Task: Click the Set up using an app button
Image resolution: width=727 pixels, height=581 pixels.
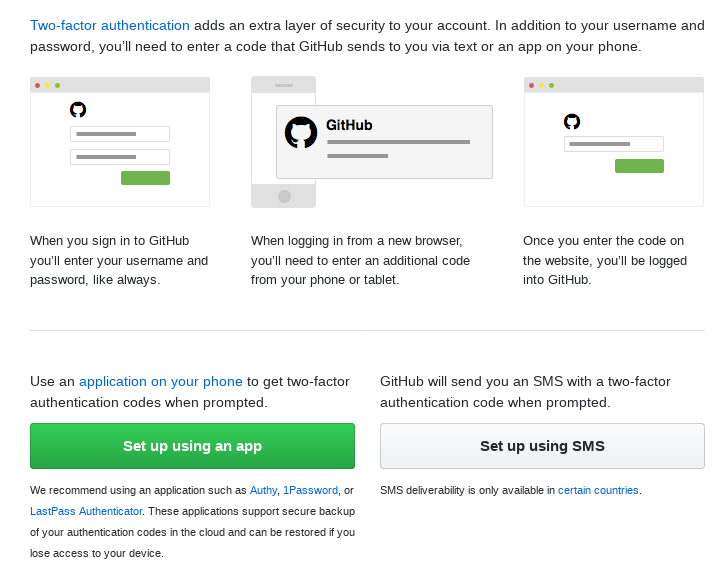Action: tap(192, 446)
